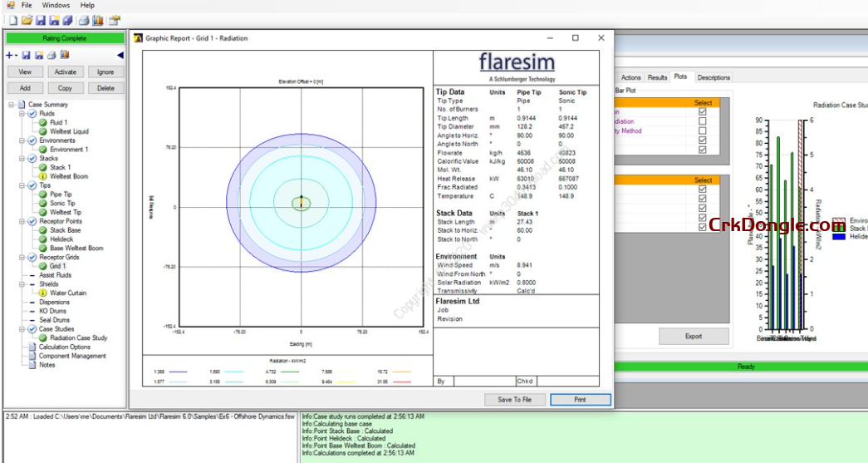Collapse the case panel with the blue arrow

tap(120, 56)
